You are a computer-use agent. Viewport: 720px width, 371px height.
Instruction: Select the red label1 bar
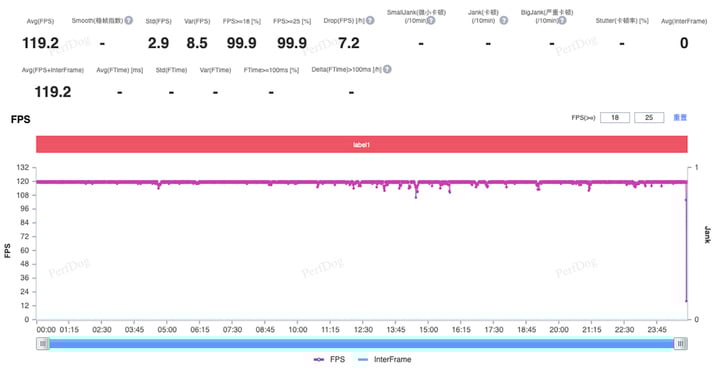[362, 144]
